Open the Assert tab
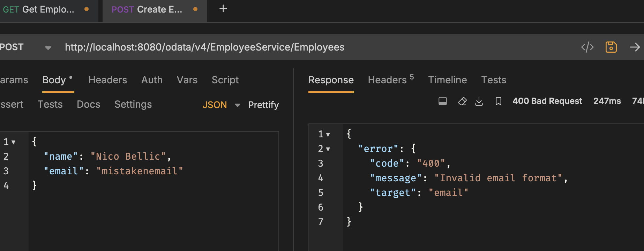This screenshot has width=644, height=251. coord(12,104)
